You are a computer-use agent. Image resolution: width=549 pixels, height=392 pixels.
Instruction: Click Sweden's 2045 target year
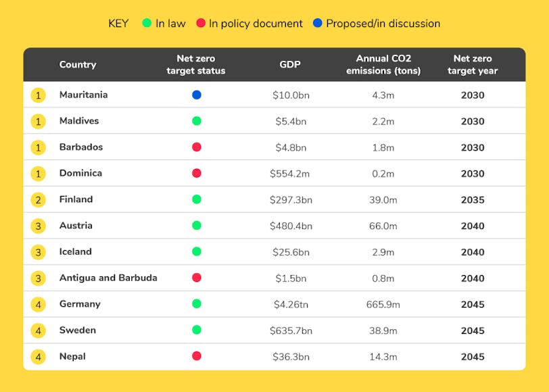coord(473,330)
